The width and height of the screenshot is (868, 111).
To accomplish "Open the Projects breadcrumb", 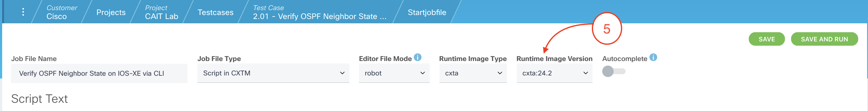I will point(111,13).
